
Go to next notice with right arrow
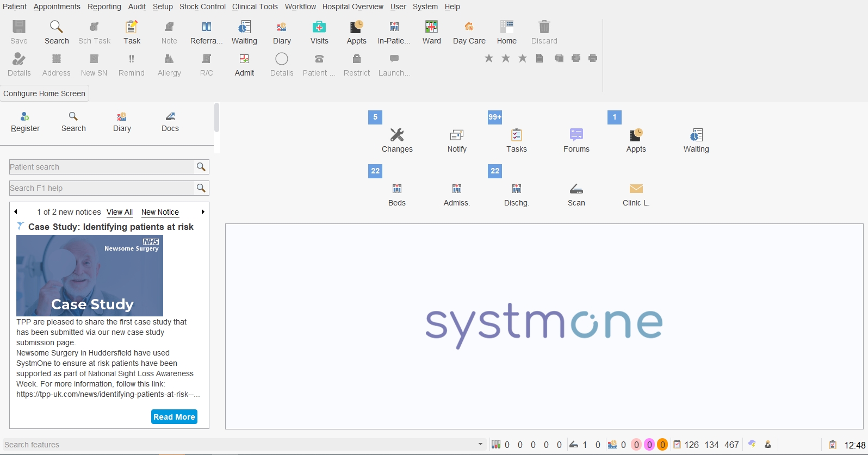click(203, 212)
